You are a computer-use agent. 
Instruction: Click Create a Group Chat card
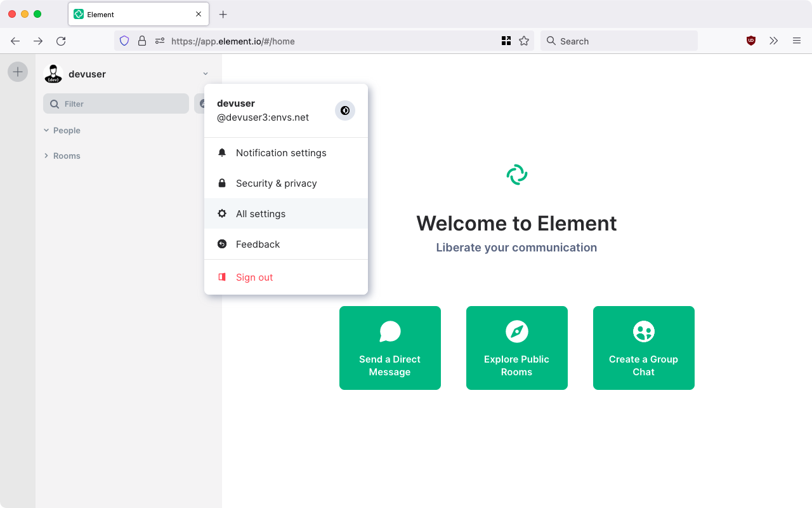click(x=644, y=348)
